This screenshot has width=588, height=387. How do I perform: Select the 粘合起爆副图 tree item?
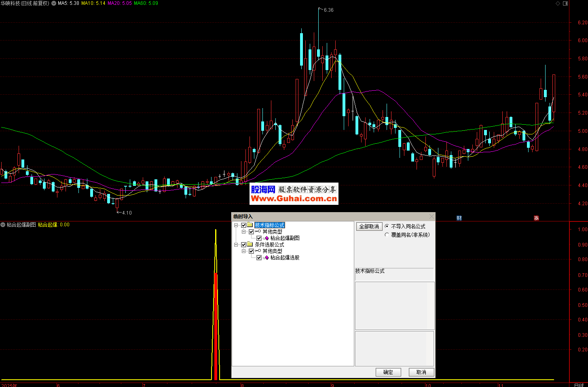(285, 238)
